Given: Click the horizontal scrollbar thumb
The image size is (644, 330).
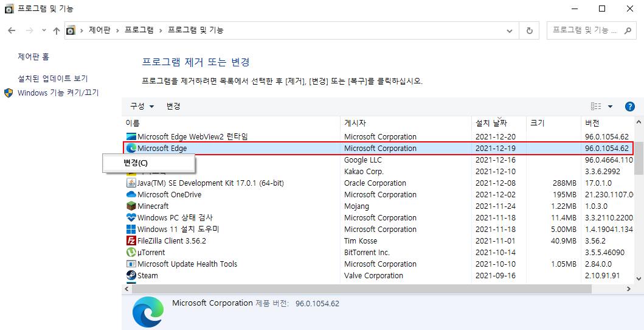Looking at the screenshot, I should (x=362, y=289).
